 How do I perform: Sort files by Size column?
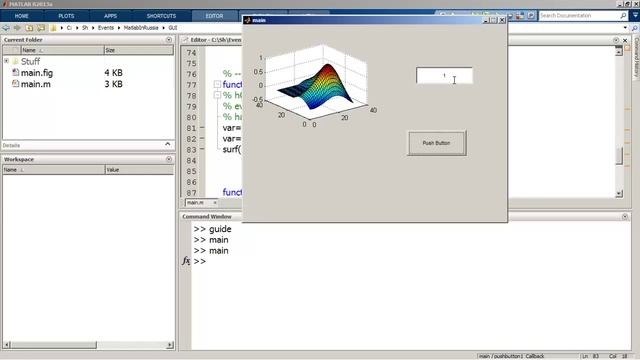coord(139,50)
